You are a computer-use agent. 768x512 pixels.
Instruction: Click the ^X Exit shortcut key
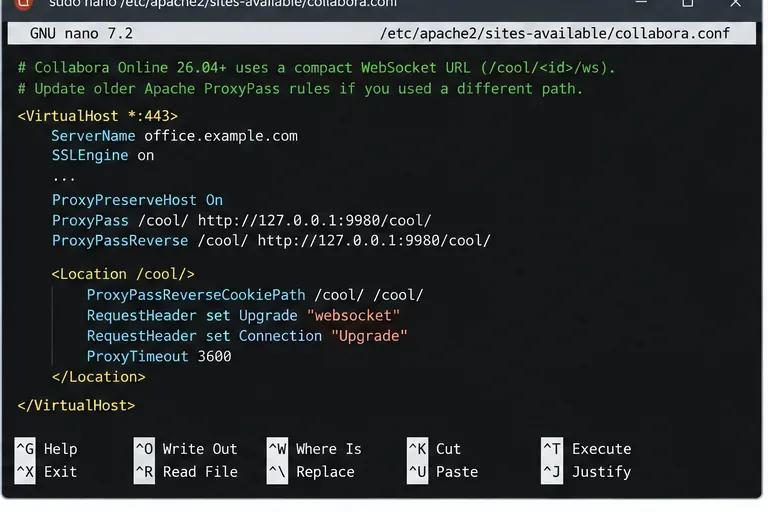tap(25, 472)
